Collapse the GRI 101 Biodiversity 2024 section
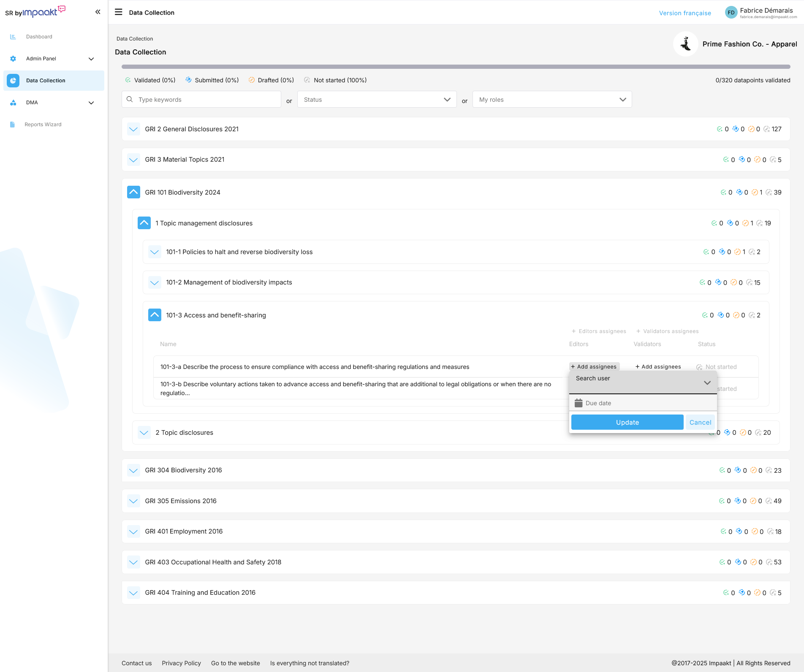804x672 pixels. point(133,192)
